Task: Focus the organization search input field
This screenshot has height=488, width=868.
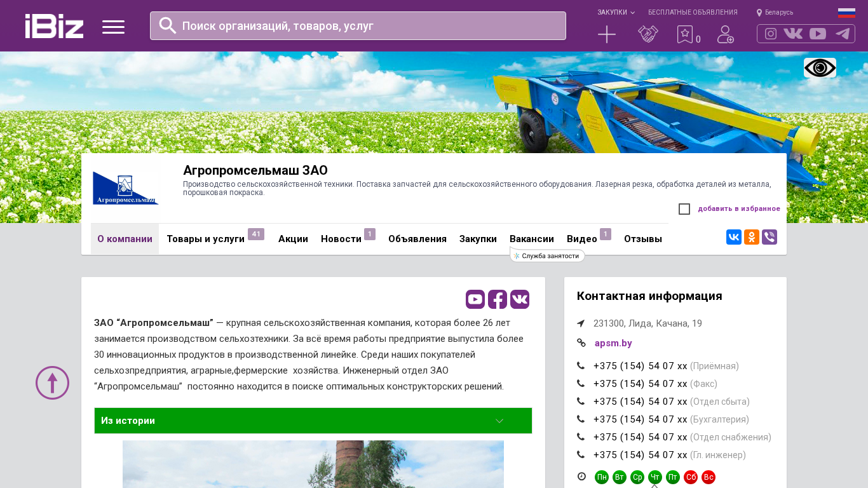Action: [358, 25]
